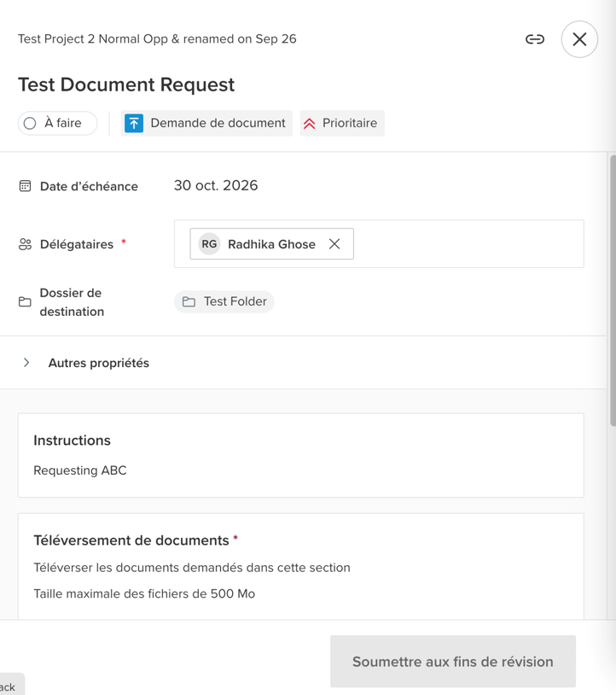Close the Test Document Request panel

click(x=579, y=39)
